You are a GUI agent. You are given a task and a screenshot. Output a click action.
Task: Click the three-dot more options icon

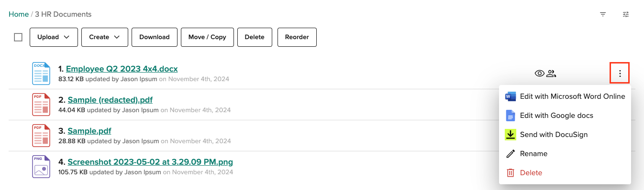pyautogui.click(x=620, y=74)
